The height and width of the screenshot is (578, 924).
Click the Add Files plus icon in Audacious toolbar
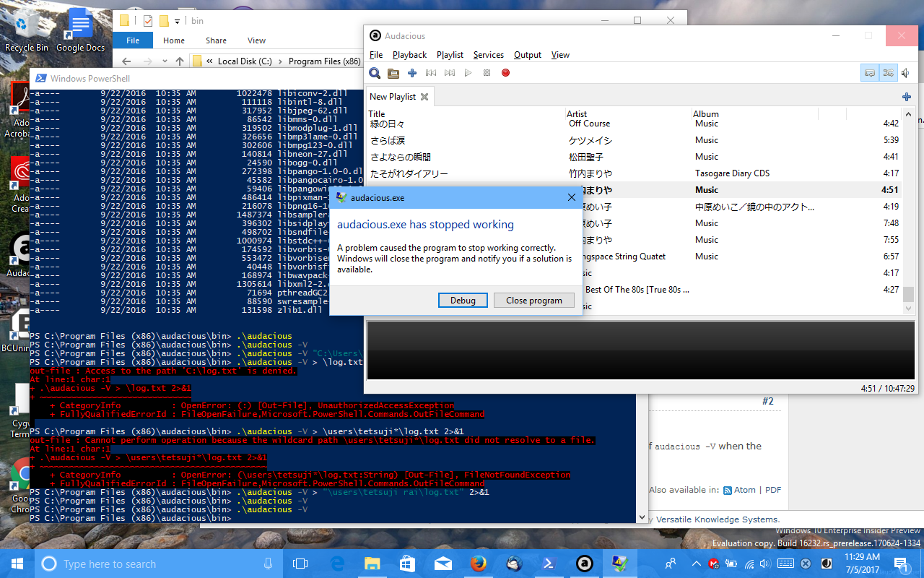412,73
